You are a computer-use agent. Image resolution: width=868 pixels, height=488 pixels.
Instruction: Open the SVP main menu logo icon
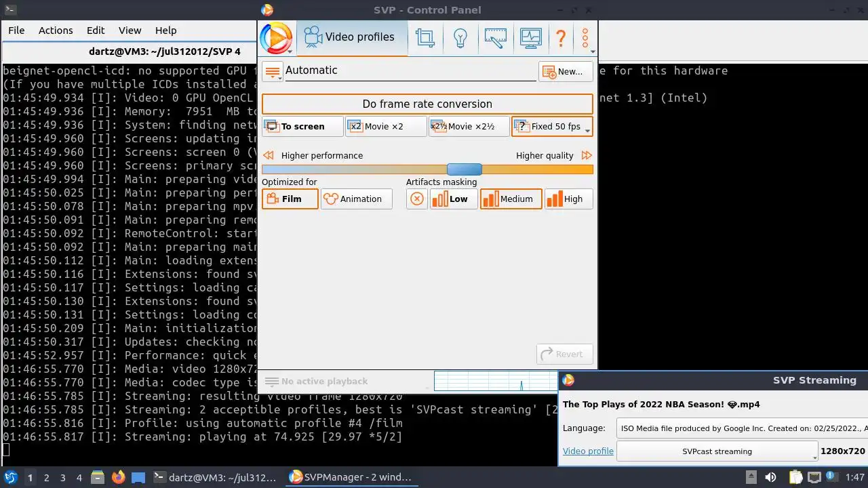[276, 37]
